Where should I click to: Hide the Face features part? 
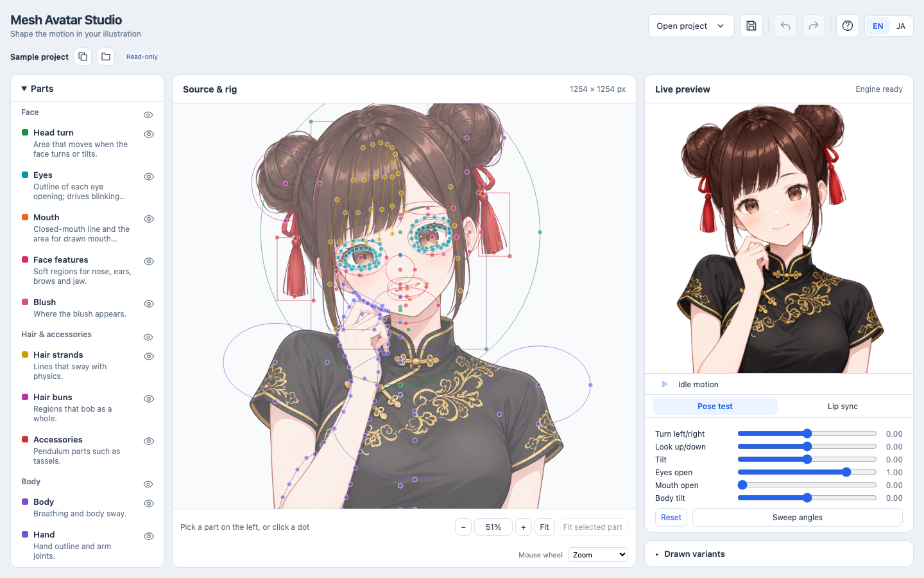tap(149, 261)
